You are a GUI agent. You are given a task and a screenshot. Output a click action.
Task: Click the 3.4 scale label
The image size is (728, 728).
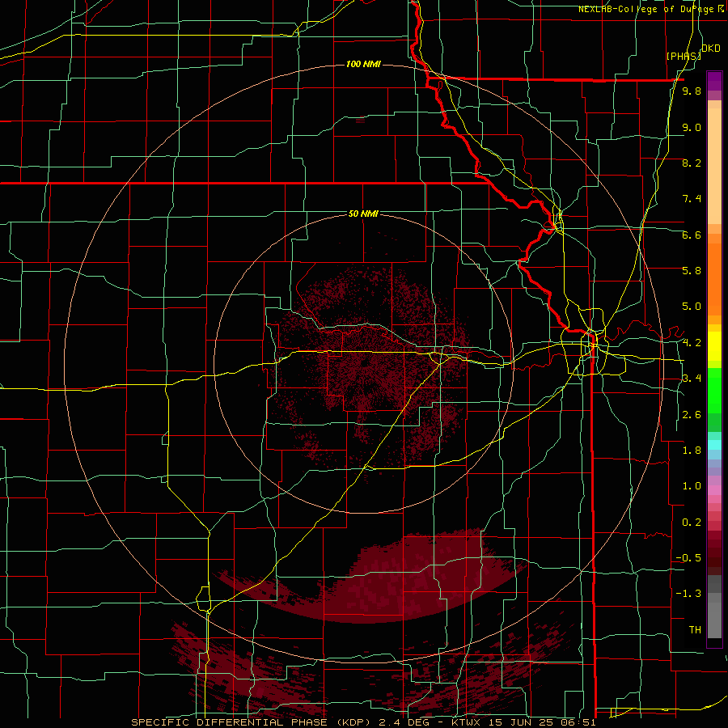point(692,379)
